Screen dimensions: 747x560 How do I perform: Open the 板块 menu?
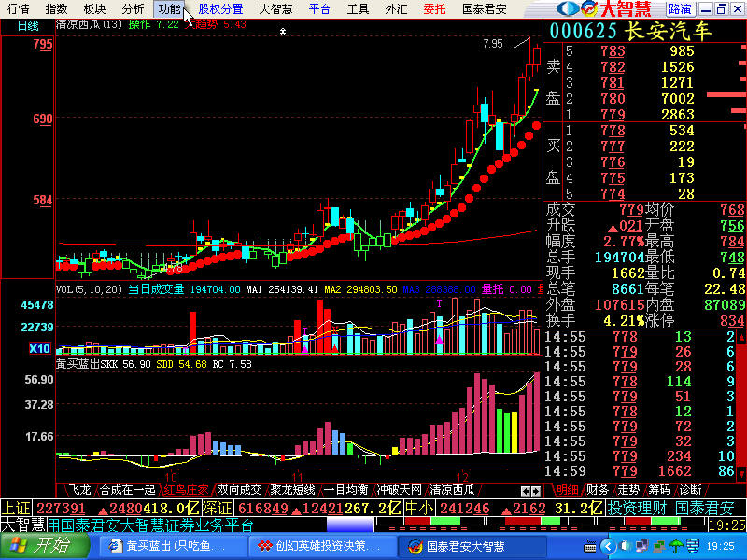[x=94, y=9]
